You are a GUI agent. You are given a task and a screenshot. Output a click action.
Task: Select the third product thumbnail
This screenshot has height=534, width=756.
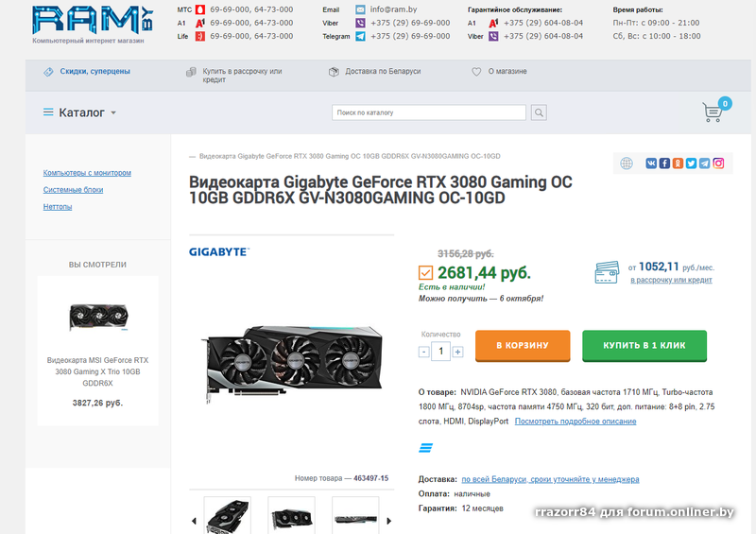(355, 515)
